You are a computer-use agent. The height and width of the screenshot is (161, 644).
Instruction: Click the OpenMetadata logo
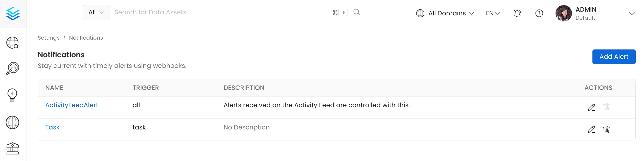[13, 14]
